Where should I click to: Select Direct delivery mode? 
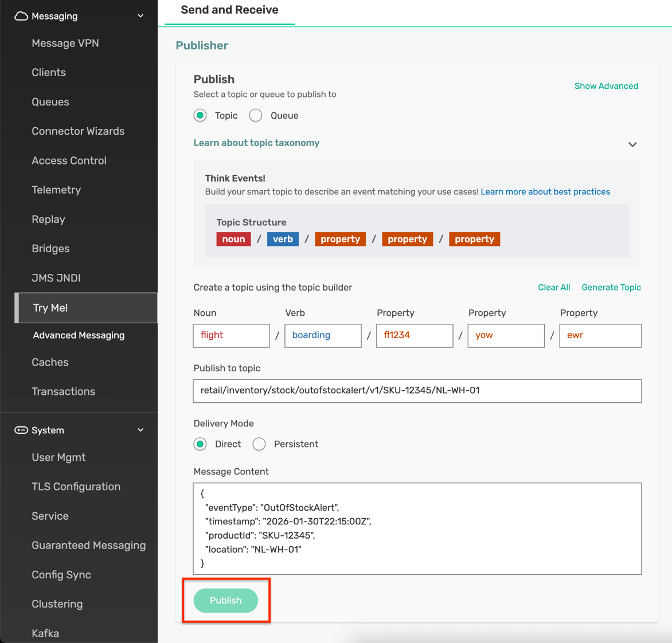pyautogui.click(x=200, y=444)
